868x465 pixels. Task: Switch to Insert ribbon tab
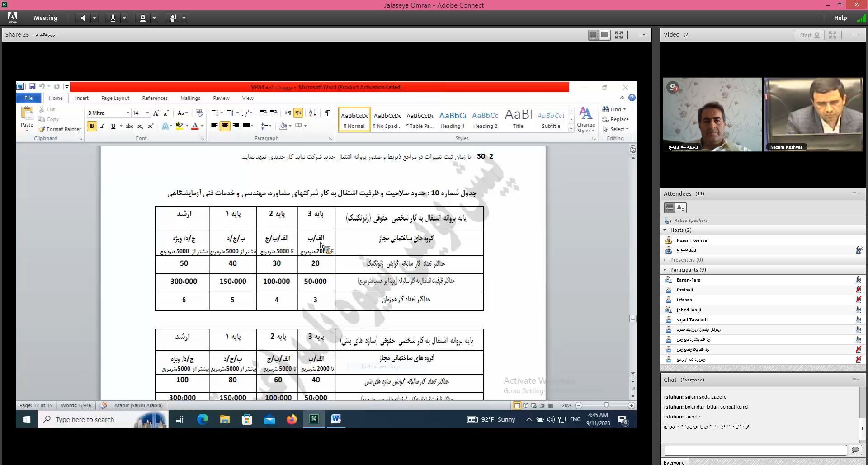tap(82, 98)
